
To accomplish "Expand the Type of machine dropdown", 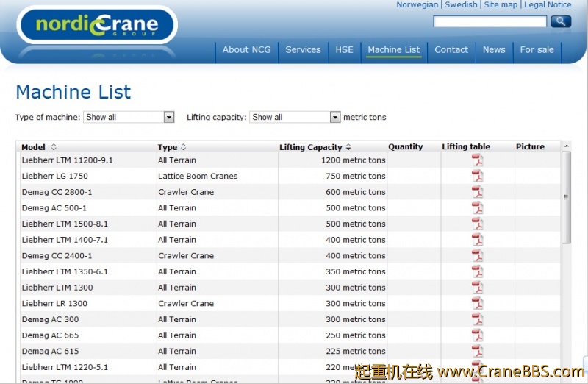I will pyautogui.click(x=169, y=117).
